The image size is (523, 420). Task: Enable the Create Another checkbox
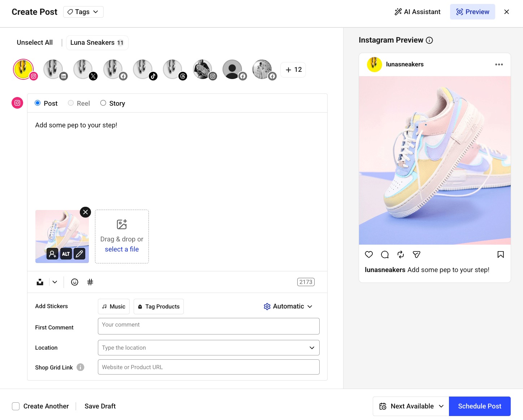point(16,406)
